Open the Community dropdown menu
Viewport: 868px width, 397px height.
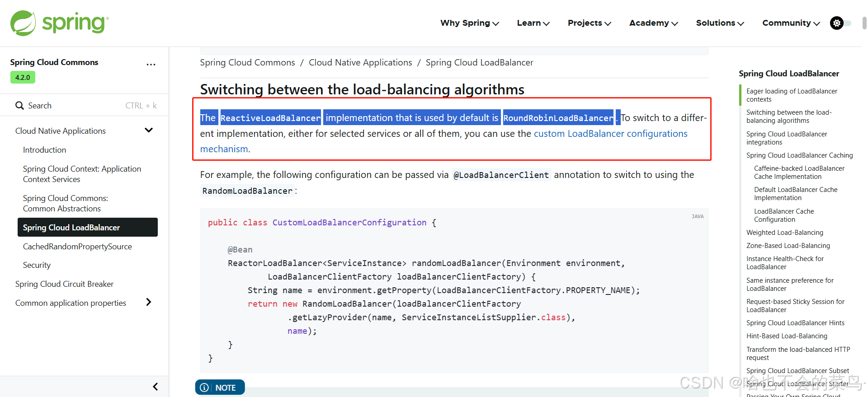tap(791, 23)
